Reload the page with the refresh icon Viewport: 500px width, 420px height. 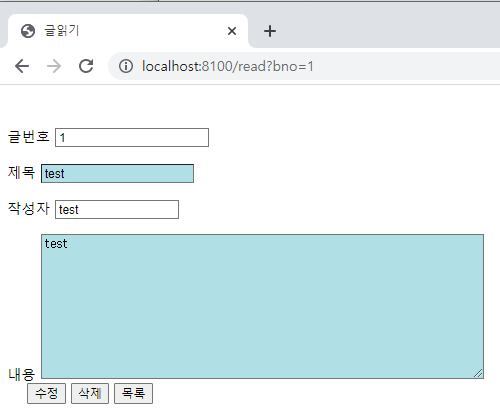pos(86,66)
